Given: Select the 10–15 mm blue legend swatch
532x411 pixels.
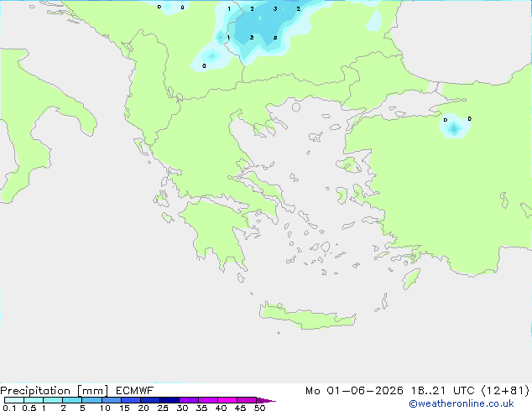Looking at the screenshot, I should tap(111, 400).
